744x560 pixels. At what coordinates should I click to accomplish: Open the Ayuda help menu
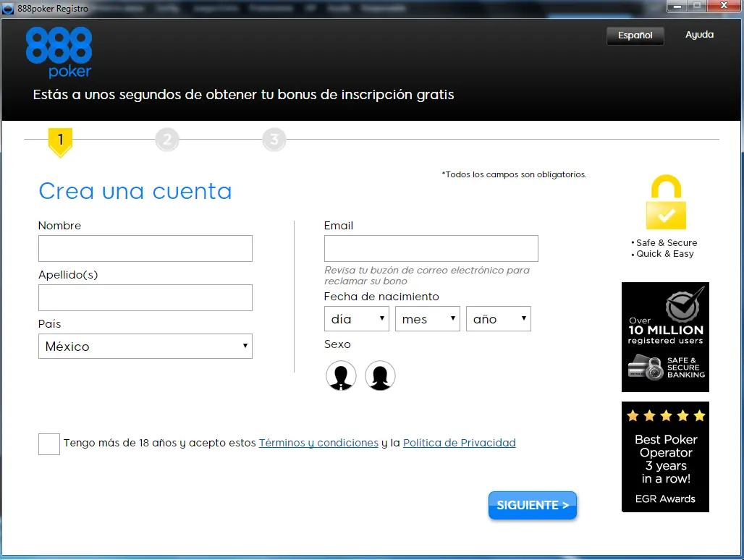point(699,35)
